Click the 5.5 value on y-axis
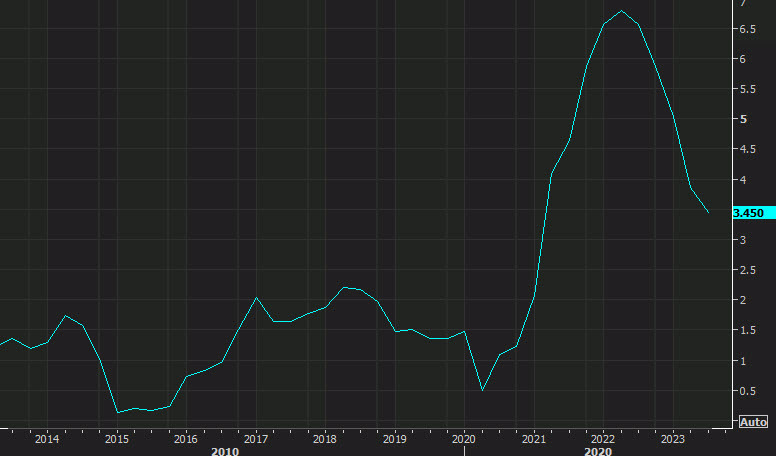This screenshot has height=456, width=776. [748, 89]
